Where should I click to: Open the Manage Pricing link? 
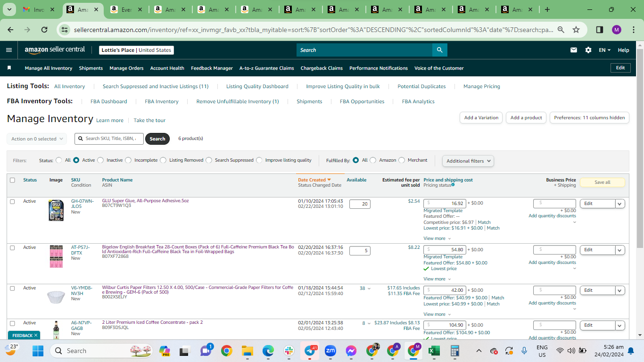coord(482,86)
